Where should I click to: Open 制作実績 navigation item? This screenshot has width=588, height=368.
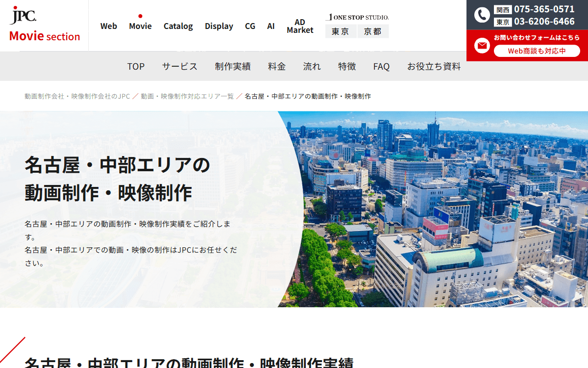pyautogui.click(x=233, y=66)
